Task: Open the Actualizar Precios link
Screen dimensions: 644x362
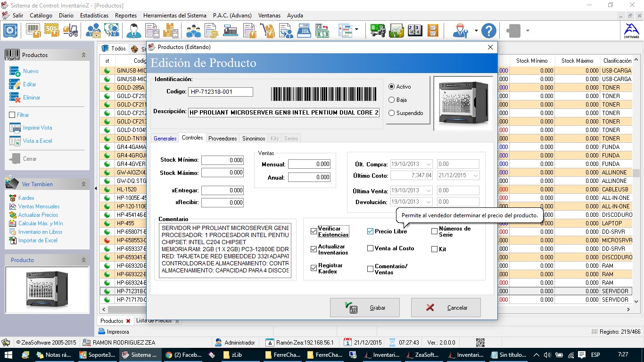Action: point(38,215)
